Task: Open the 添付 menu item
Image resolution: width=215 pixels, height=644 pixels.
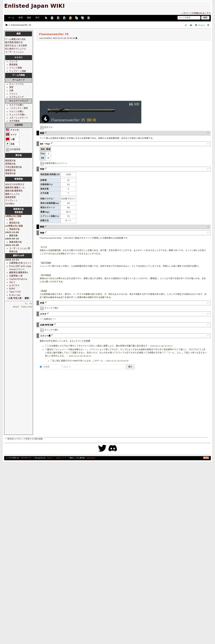Action: [x=37, y=18]
